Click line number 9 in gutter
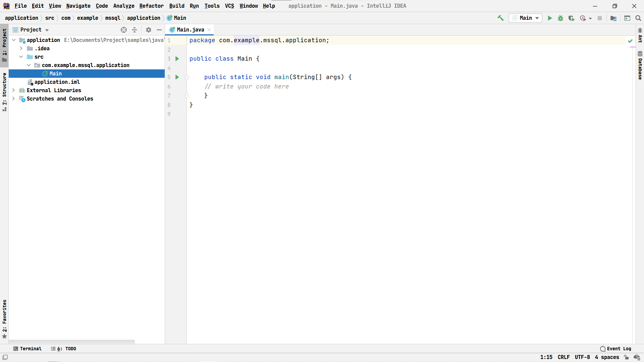This screenshot has width=644, height=362. (x=169, y=114)
